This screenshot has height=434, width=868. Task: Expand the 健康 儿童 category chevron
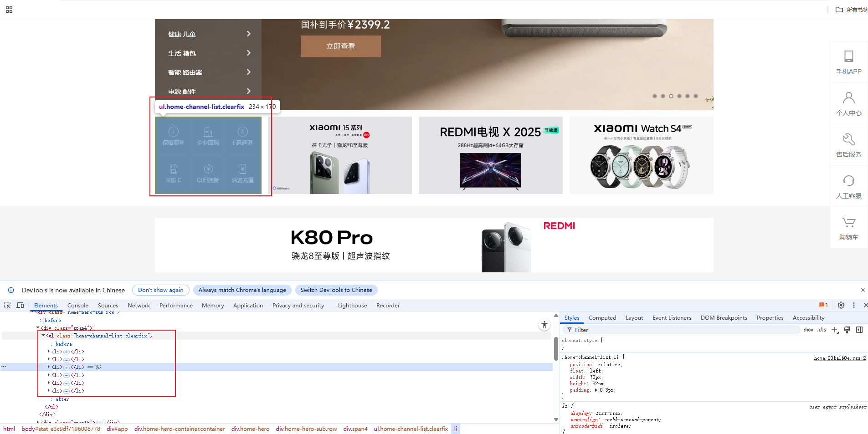249,34
